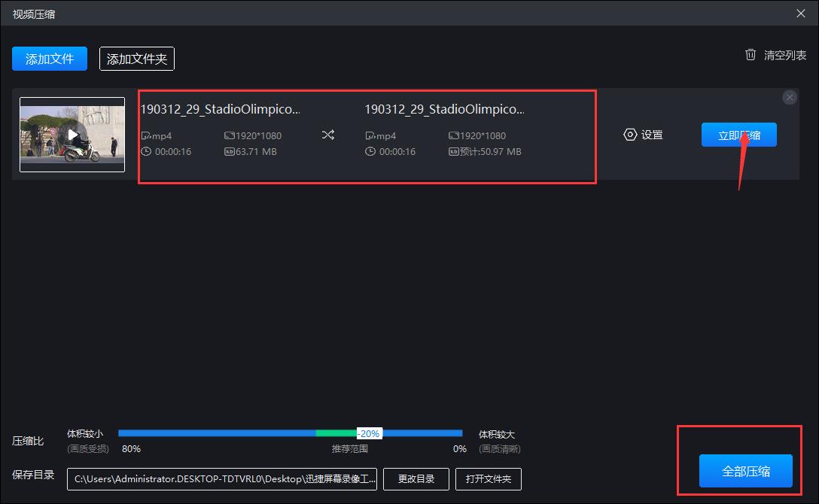The height and width of the screenshot is (504, 819).
Task: Play the StadioOlimpico video thumbnail
Action: [x=72, y=135]
